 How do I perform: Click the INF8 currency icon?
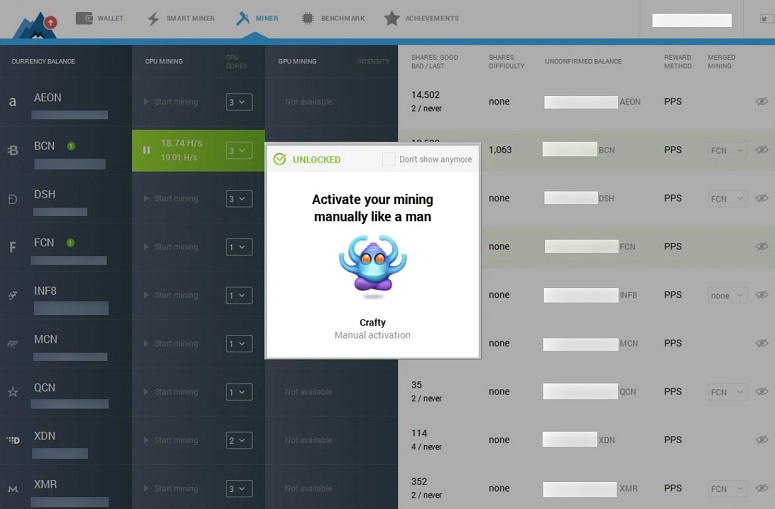tap(13, 296)
